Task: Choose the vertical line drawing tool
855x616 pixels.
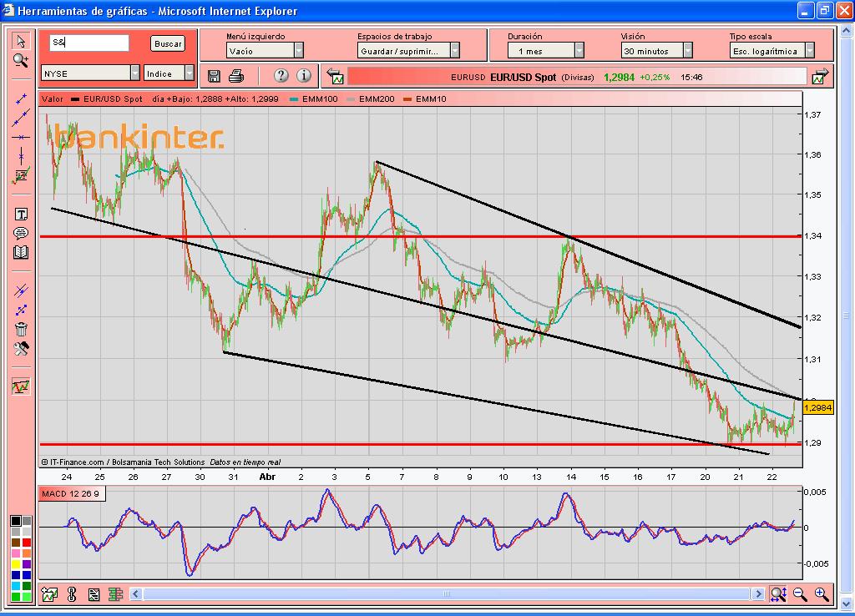Action: pyautogui.click(x=21, y=156)
